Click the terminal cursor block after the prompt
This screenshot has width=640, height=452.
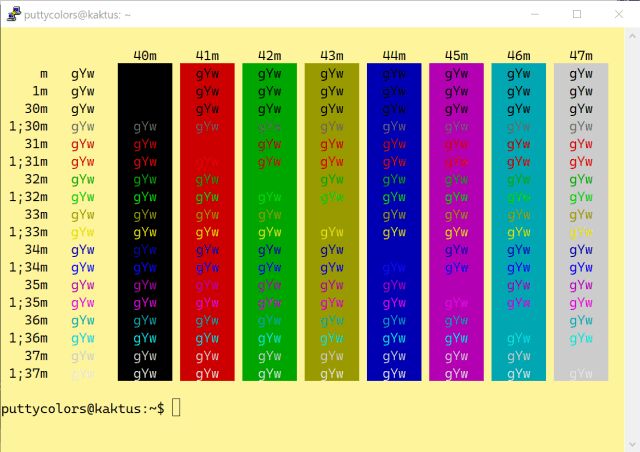click(x=177, y=407)
